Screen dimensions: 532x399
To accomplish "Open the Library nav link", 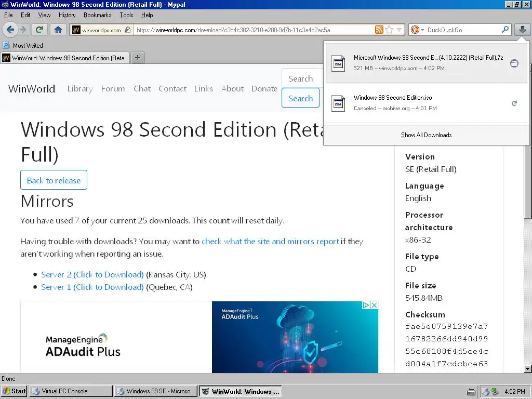I will click(80, 88).
